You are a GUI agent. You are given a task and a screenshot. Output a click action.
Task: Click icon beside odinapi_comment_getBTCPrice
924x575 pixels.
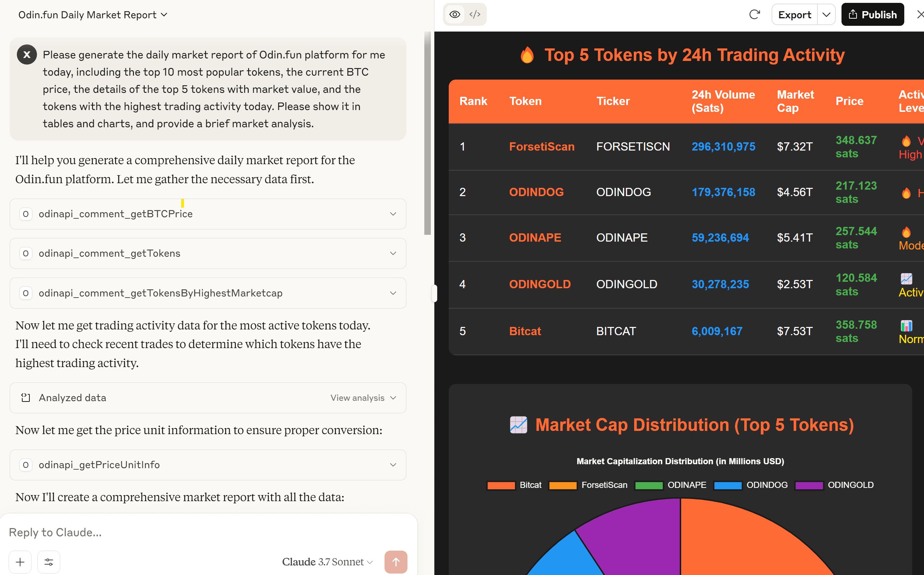[x=25, y=214]
